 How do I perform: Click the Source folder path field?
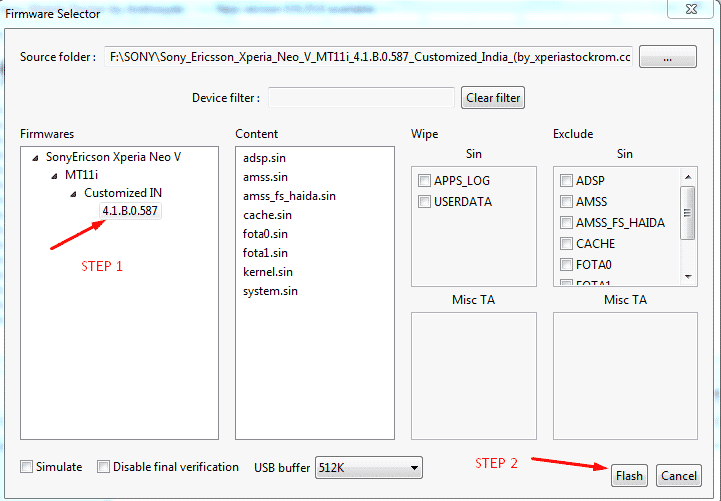pos(368,57)
